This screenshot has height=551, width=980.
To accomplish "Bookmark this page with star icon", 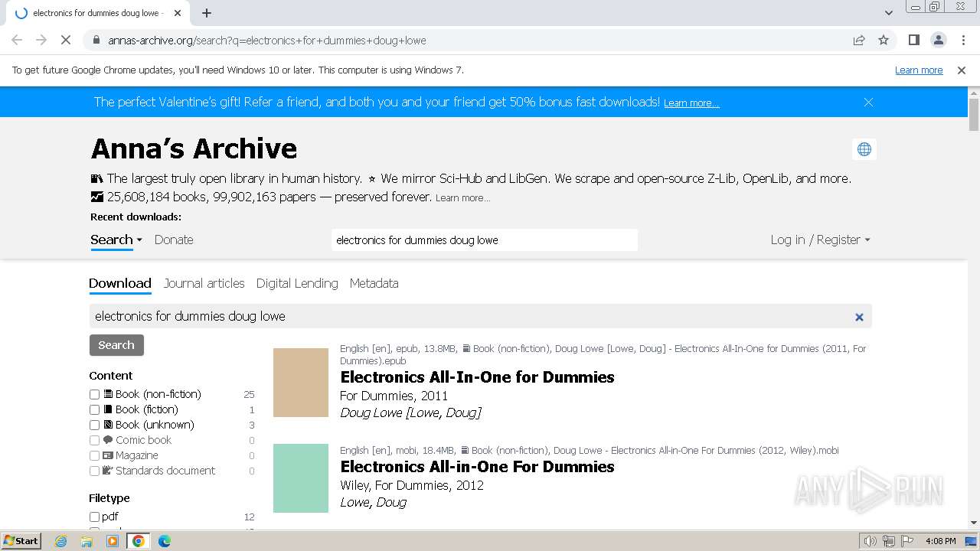I will [884, 40].
